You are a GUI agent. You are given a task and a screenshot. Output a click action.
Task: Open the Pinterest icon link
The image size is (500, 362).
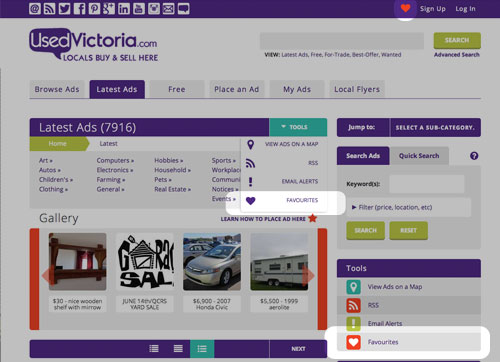click(x=94, y=9)
